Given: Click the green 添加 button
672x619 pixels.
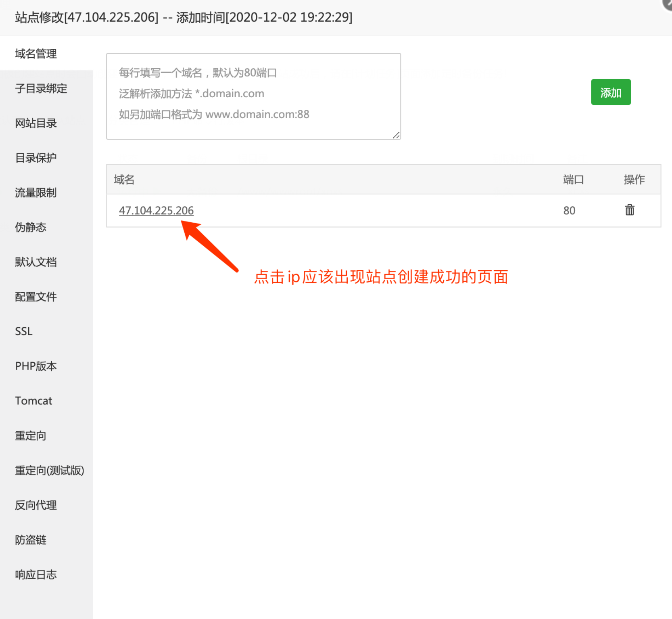Looking at the screenshot, I should 610,92.
